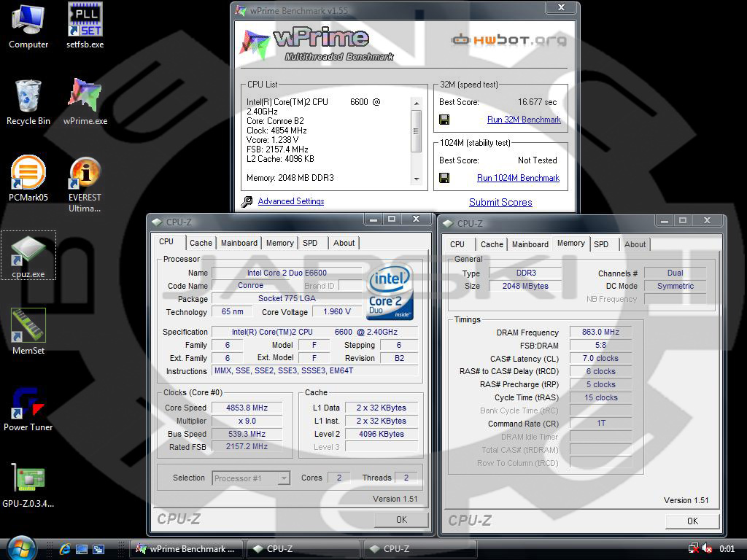Select the Power Tuner shortcut icon
This screenshot has width=747, height=560.
(x=28, y=409)
